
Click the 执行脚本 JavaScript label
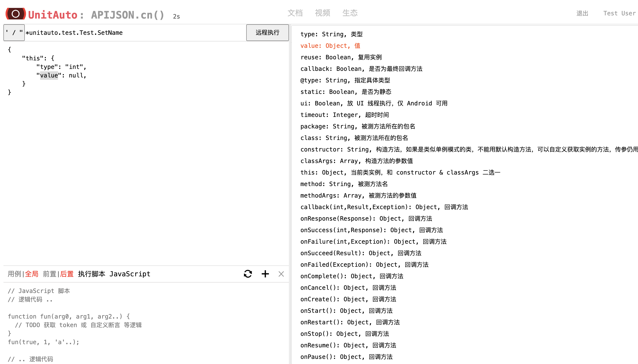click(x=114, y=274)
